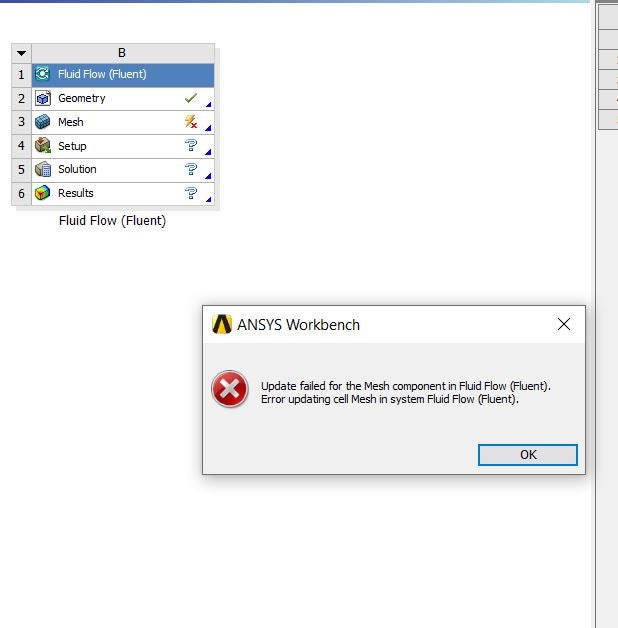618x628 pixels.
Task: Click the Fluid Flow (Fluent) system caption
Action: point(113,221)
